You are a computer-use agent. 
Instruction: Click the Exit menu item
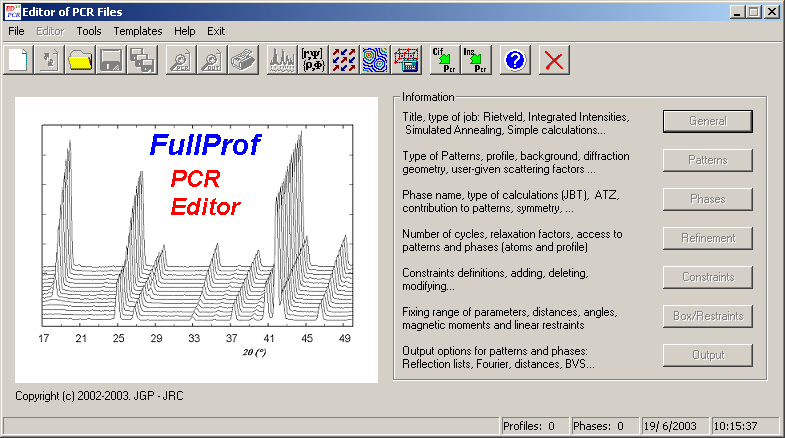216,31
